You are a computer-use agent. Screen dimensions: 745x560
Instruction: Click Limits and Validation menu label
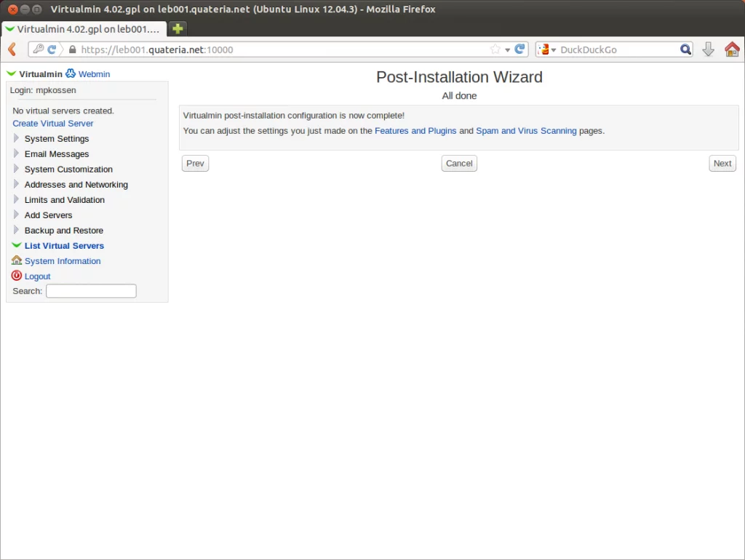click(x=65, y=200)
